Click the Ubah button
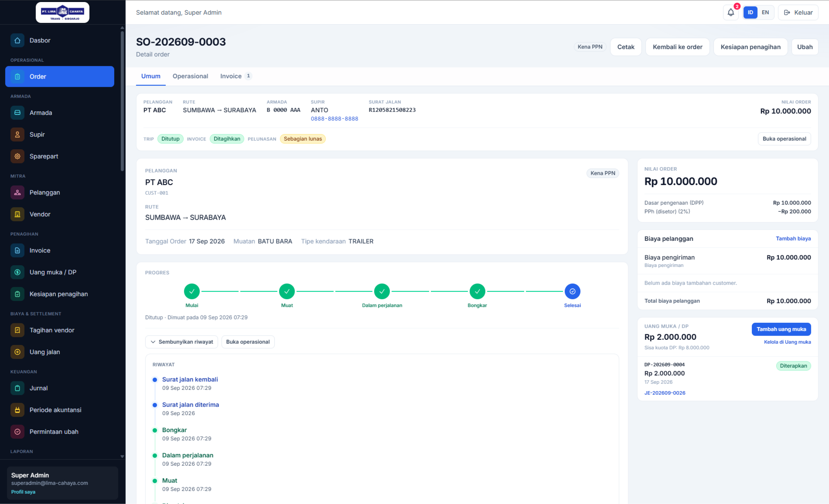The image size is (829, 504). pos(805,47)
